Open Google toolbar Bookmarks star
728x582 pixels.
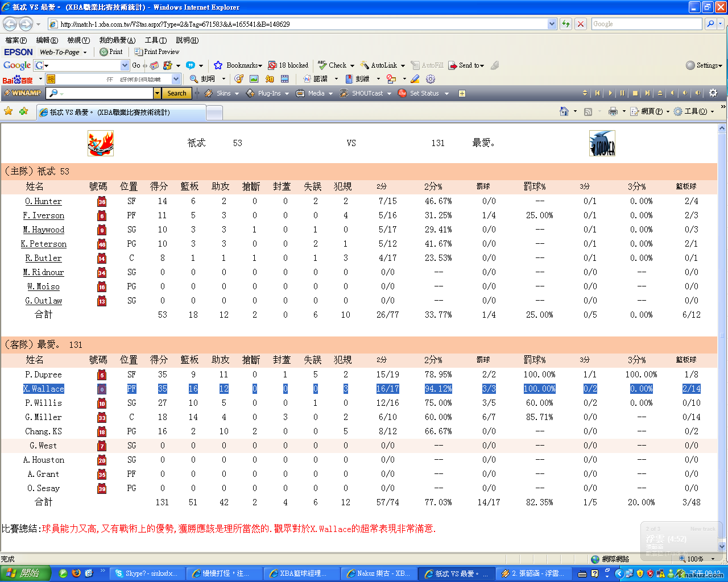[218, 65]
